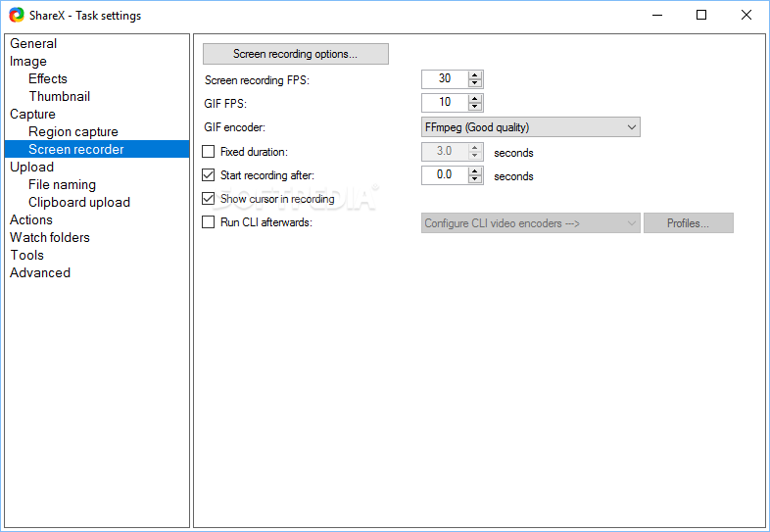Open CLI encoder Profiles button
This screenshot has height=532, width=770.
(x=688, y=223)
